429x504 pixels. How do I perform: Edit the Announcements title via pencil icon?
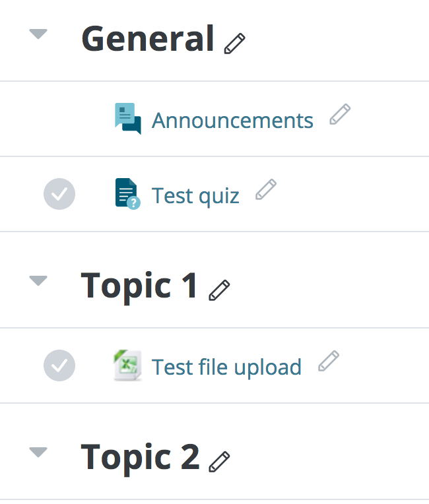point(340,114)
